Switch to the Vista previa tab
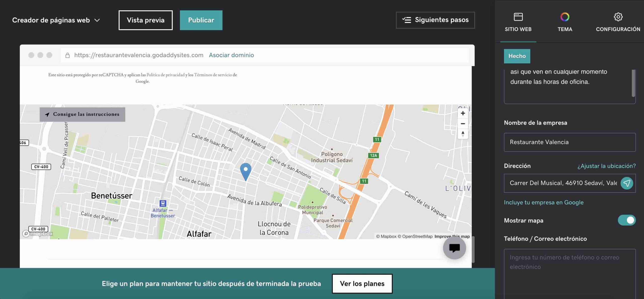Screen dimensions: 644x299 [145, 20]
